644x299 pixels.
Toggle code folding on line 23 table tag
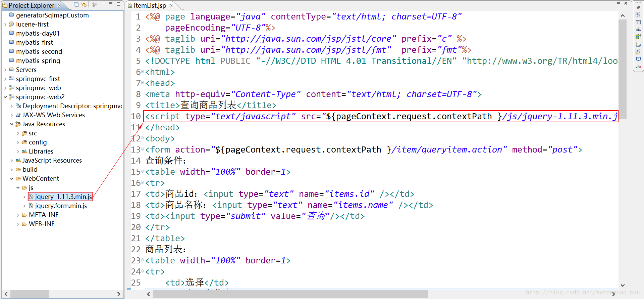pyautogui.click(x=142, y=260)
